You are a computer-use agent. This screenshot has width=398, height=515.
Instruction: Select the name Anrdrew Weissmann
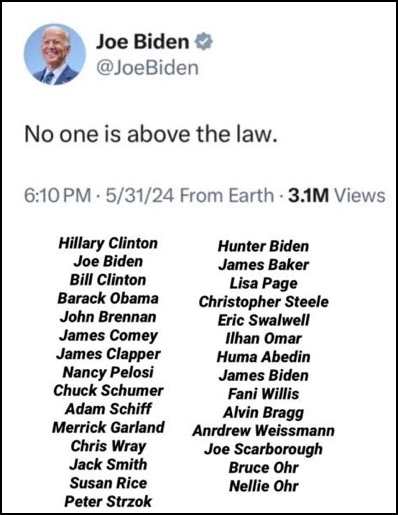click(263, 431)
